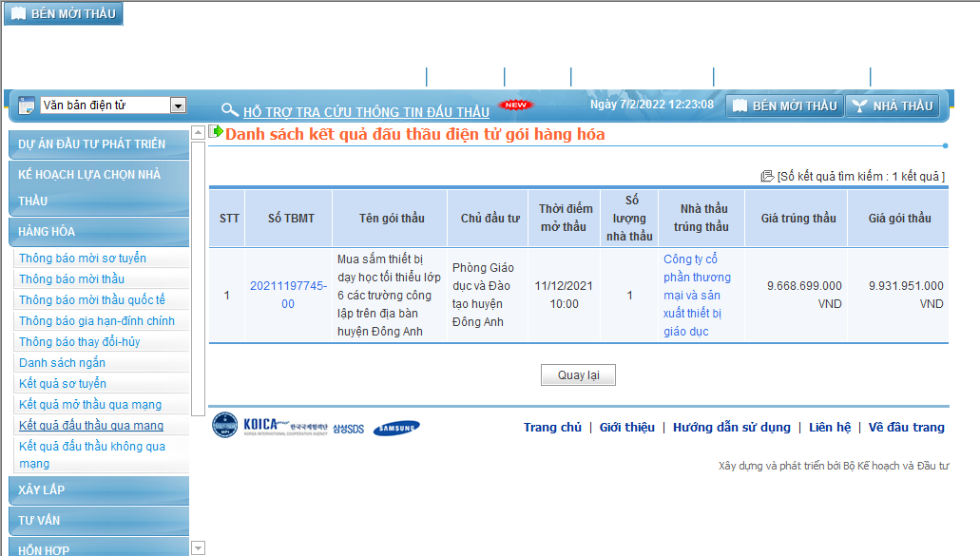The height and width of the screenshot is (556, 980).
Task: Click the red NEW badge icon
Action: [516, 105]
